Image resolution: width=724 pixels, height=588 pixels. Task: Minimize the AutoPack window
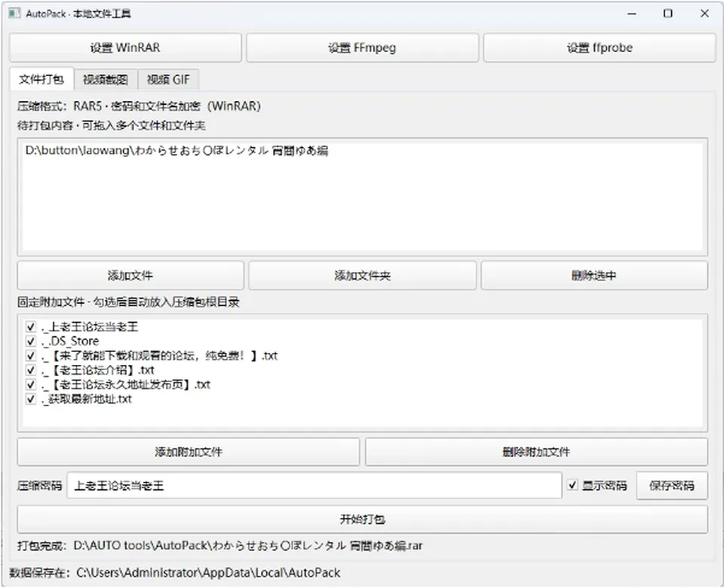coord(632,14)
